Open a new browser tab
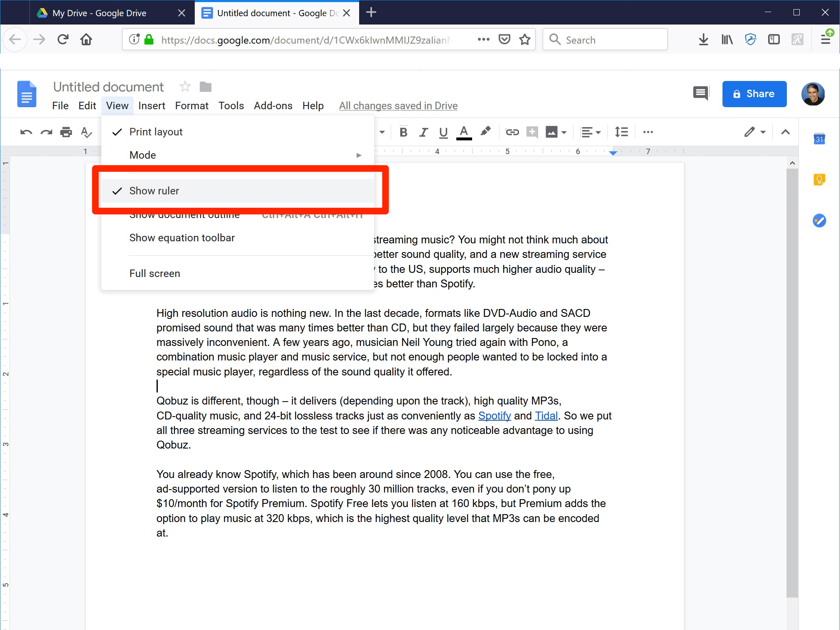The height and width of the screenshot is (630, 840). coord(371,12)
